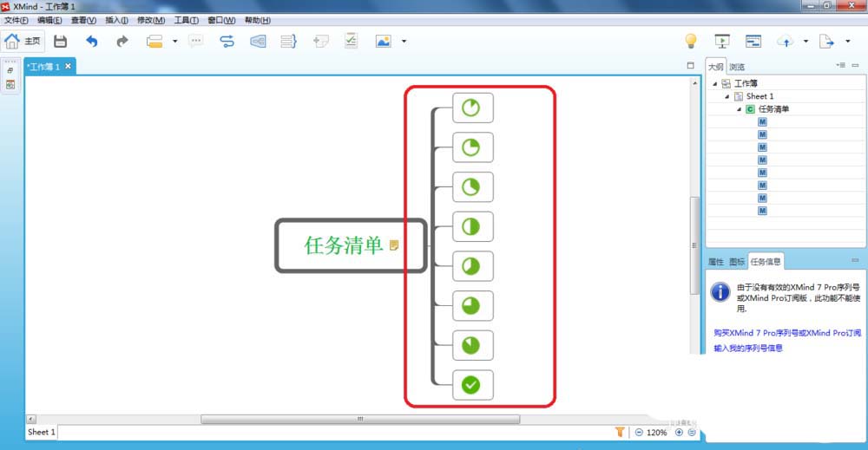Click the gray Redo arrow
This screenshot has width=868, height=450.
click(122, 41)
